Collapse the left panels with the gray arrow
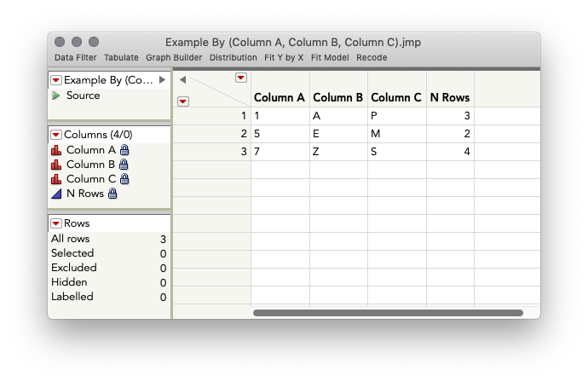 point(182,80)
